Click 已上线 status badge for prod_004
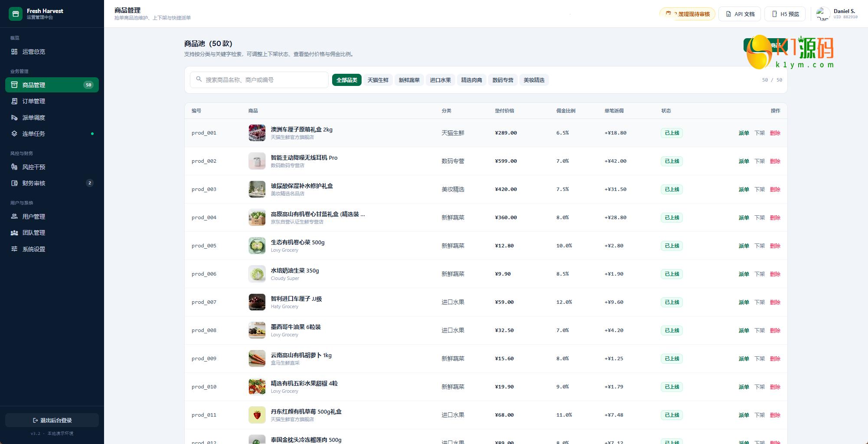Screen dimensions: 868x444 [x=672, y=217]
